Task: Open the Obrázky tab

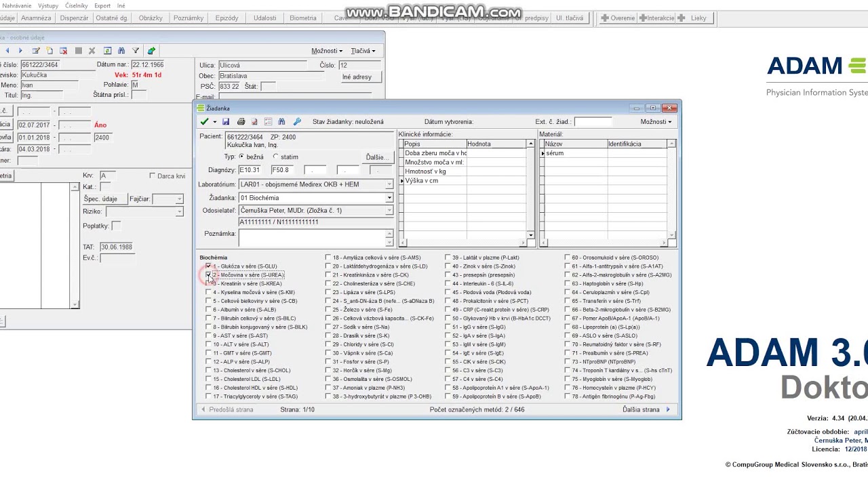Action: (x=151, y=18)
